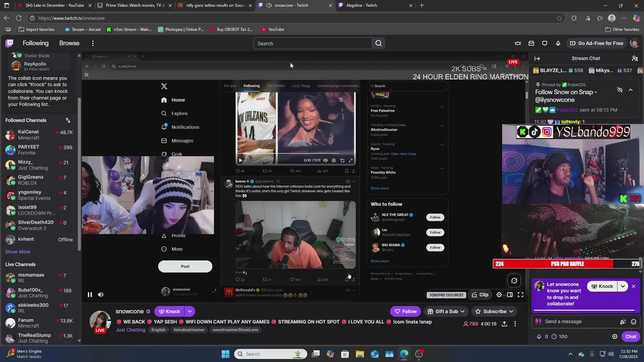The height and width of the screenshot is (362, 644).
Task: Open Whispers speech bubble icon
Action: tap(544, 43)
